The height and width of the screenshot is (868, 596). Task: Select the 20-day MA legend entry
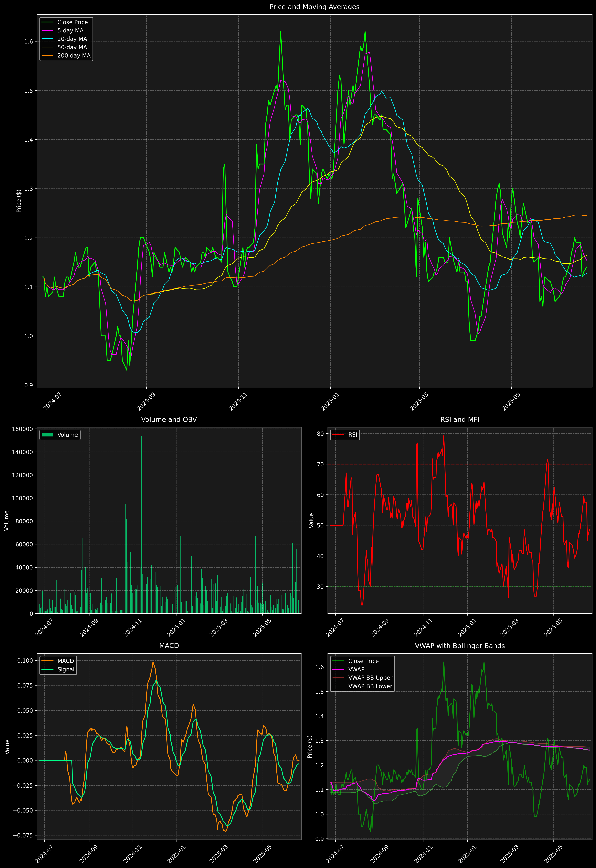click(64, 39)
